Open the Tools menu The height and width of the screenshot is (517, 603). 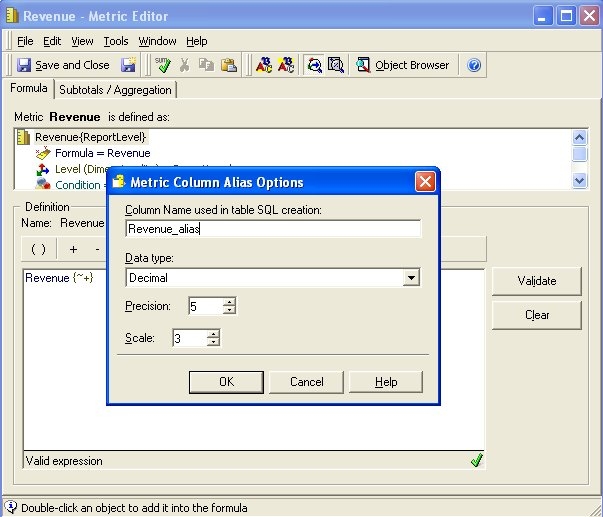(x=116, y=41)
